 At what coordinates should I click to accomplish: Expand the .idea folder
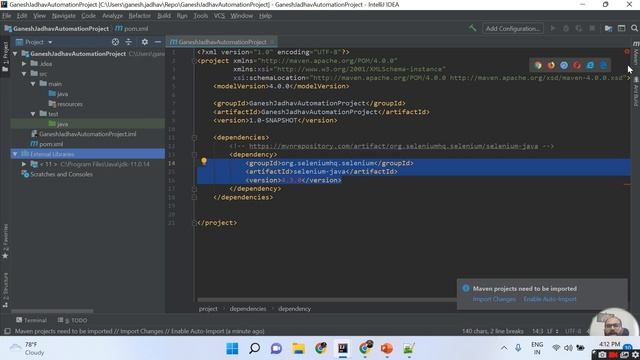coord(24,64)
